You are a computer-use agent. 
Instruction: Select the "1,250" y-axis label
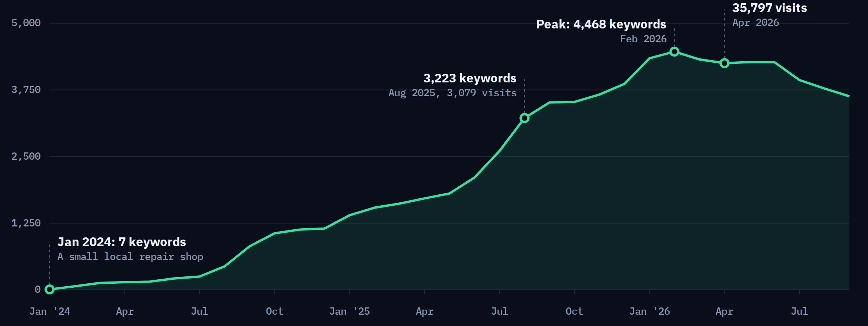[26, 223]
